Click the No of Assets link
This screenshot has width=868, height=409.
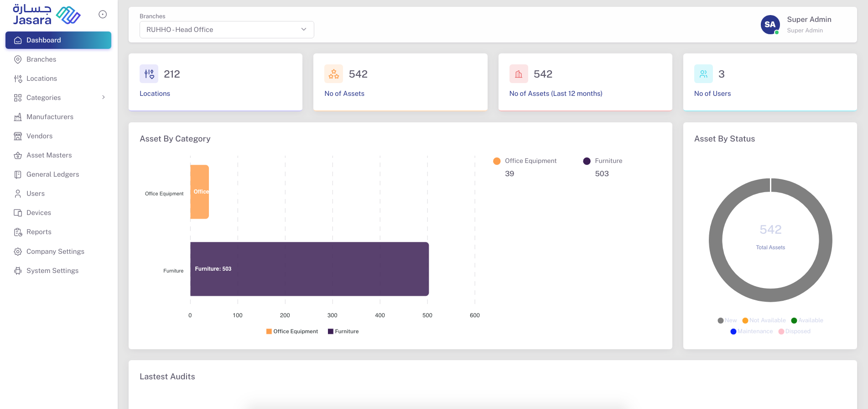click(344, 94)
